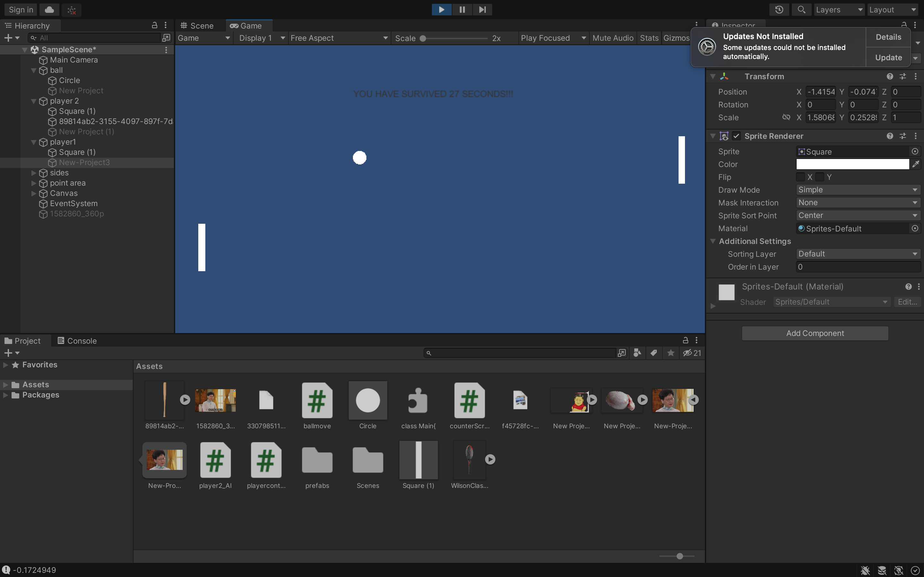Toggle hidden packages count icon
The height and width of the screenshot is (577, 924).
tap(692, 353)
